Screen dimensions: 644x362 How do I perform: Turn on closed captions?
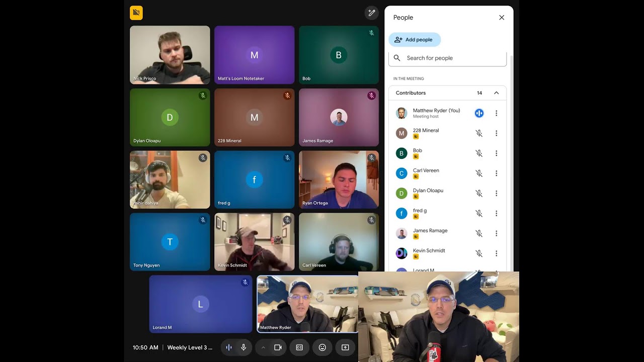(x=299, y=347)
